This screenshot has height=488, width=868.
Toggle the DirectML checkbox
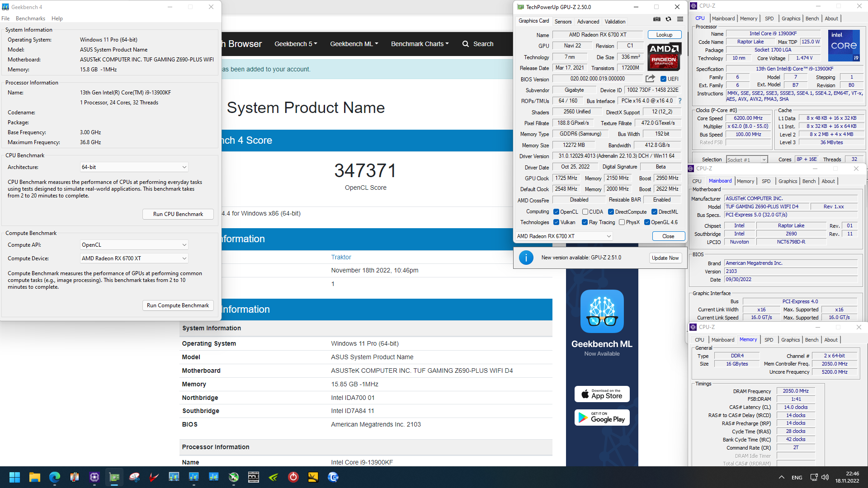(x=654, y=211)
